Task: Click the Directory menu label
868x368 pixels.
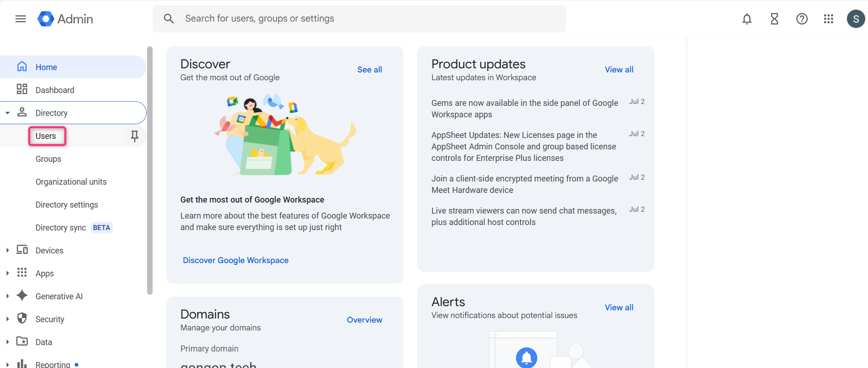Action: 51,113
